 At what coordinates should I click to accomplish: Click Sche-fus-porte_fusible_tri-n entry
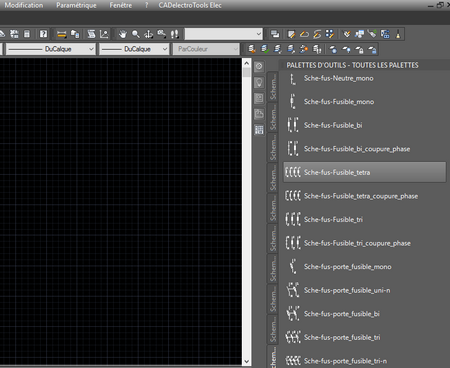[x=365, y=361]
